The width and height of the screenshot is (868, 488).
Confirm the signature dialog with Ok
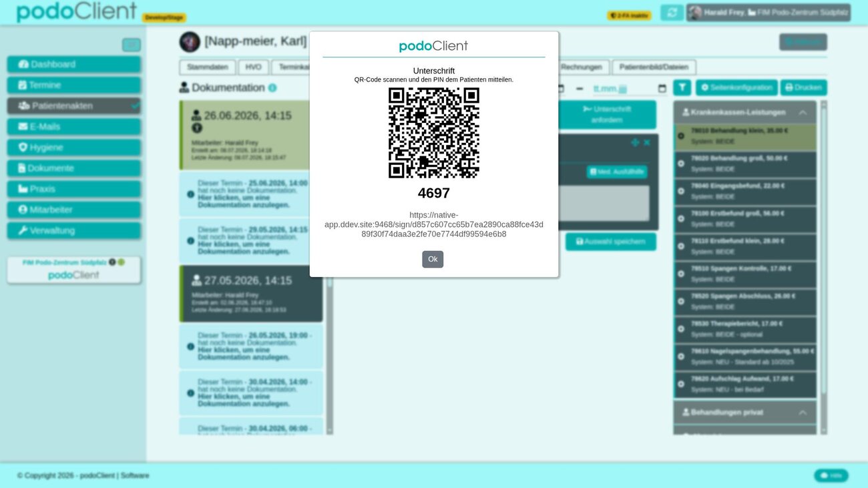point(433,259)
